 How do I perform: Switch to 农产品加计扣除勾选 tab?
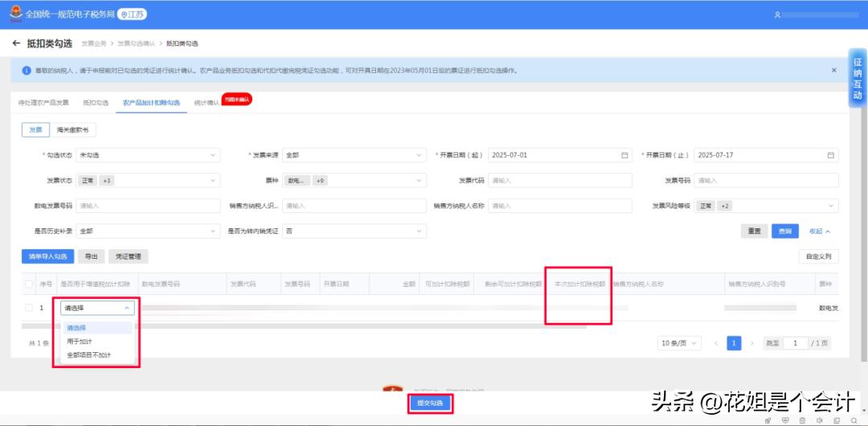pos(151,103)
